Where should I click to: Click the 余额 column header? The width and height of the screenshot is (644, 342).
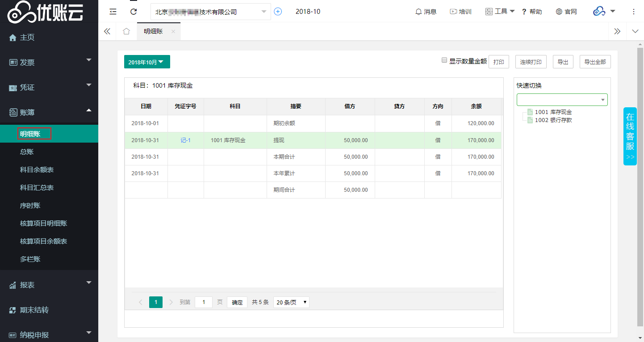tap(477, 106)
